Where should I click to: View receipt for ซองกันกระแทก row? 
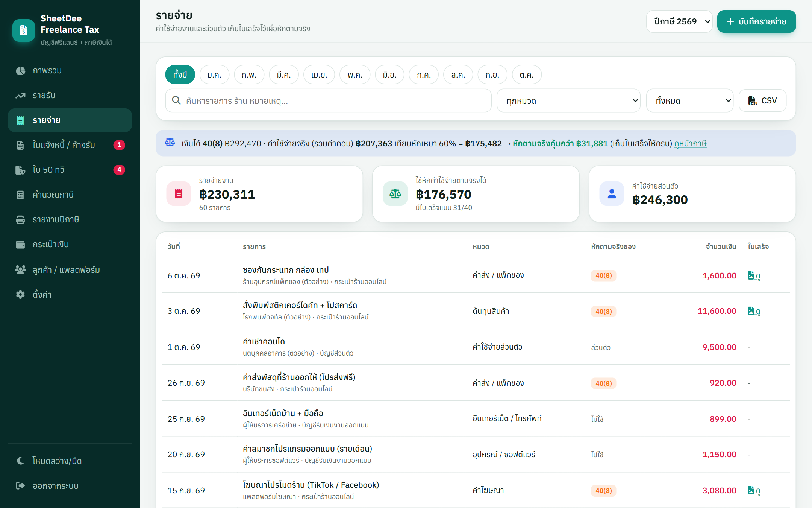754,276
